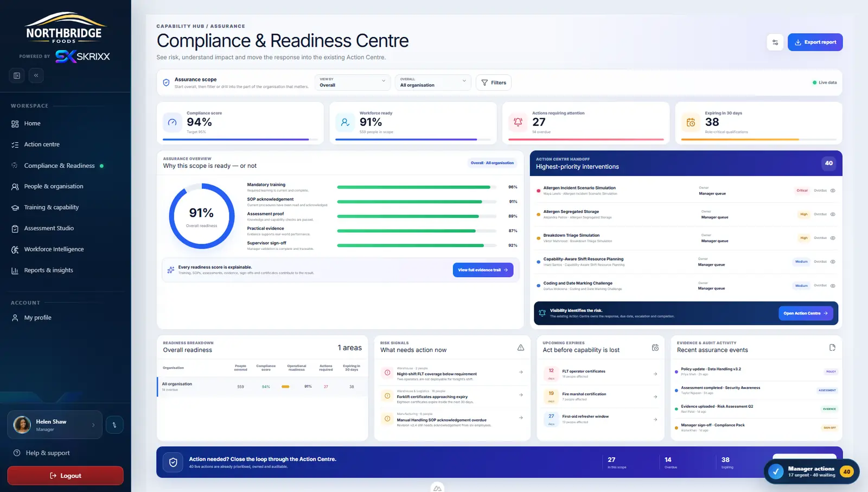
Task: Open the All organisation scope dropdown
Action: [433, 82]
